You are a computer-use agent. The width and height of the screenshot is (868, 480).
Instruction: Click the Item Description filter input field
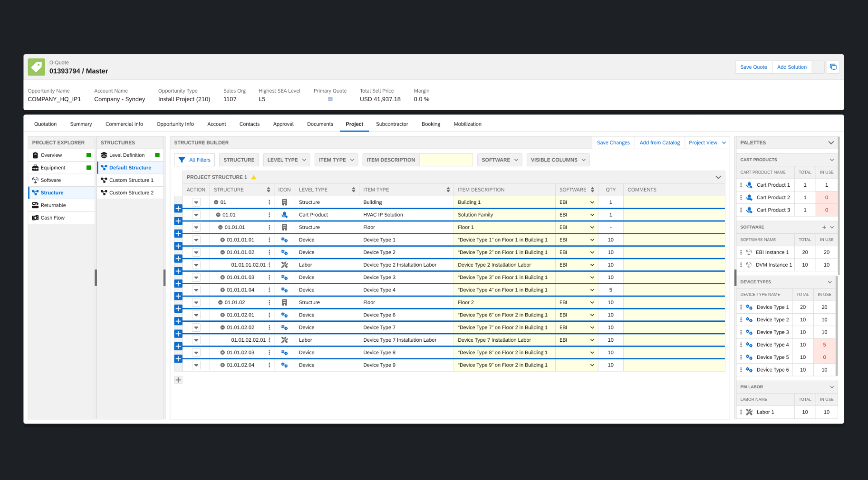pyautogui.click(x=446, y=160)
